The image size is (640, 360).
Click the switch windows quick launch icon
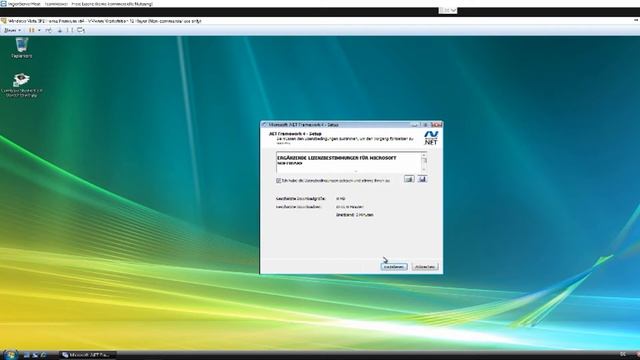tap(35, 355)
